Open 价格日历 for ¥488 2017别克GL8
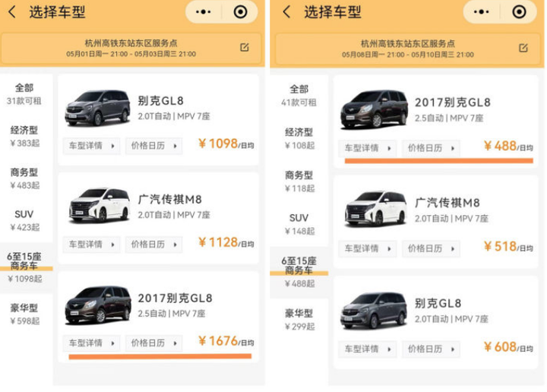The width and height of the screenshot is (547, 392). pyautogui.click(x=431, y=148)
